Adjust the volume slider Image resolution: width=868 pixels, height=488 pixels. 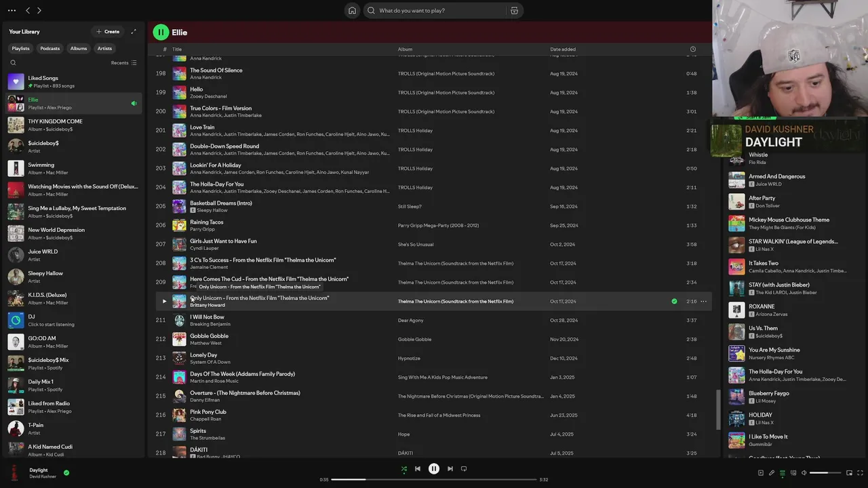pos(825,472)
